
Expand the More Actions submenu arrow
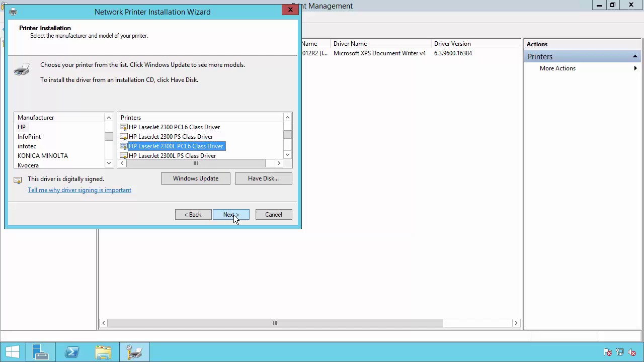coord(635,68)
